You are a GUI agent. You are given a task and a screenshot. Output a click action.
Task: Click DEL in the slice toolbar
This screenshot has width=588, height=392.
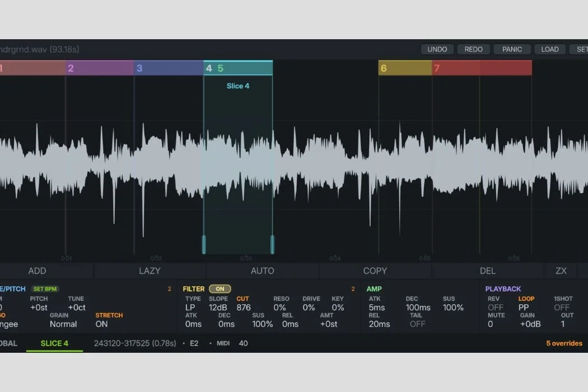(x=487, y=271)
